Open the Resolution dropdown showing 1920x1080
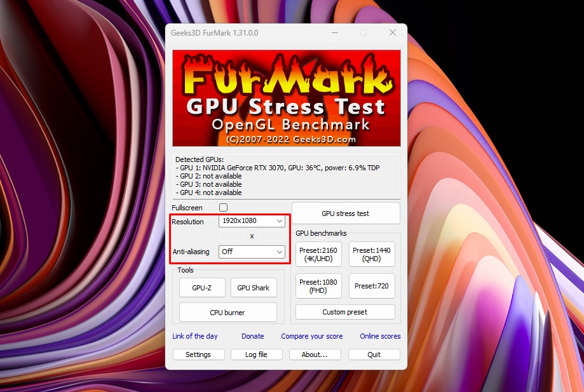584x392 pixels. click(x=252, y=220)
